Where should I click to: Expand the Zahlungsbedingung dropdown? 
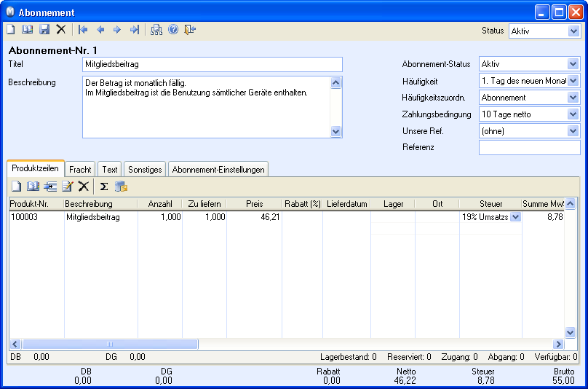coord(573,114)
